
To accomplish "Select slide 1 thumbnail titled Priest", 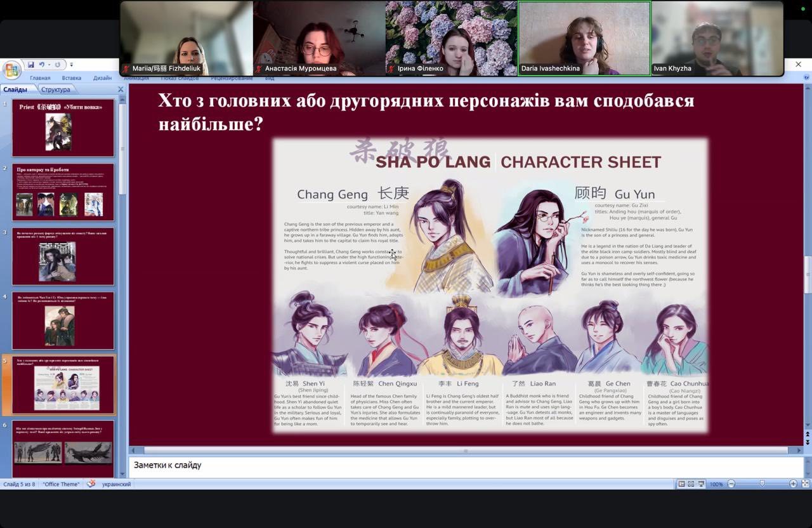I will coord(63,128).
